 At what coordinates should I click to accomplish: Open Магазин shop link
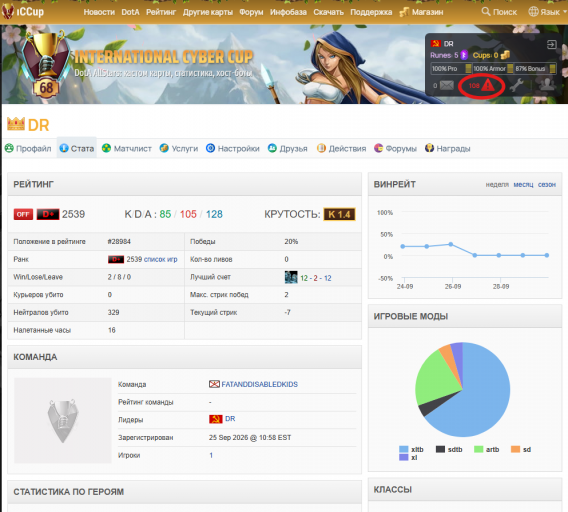[x=421, y=12]
